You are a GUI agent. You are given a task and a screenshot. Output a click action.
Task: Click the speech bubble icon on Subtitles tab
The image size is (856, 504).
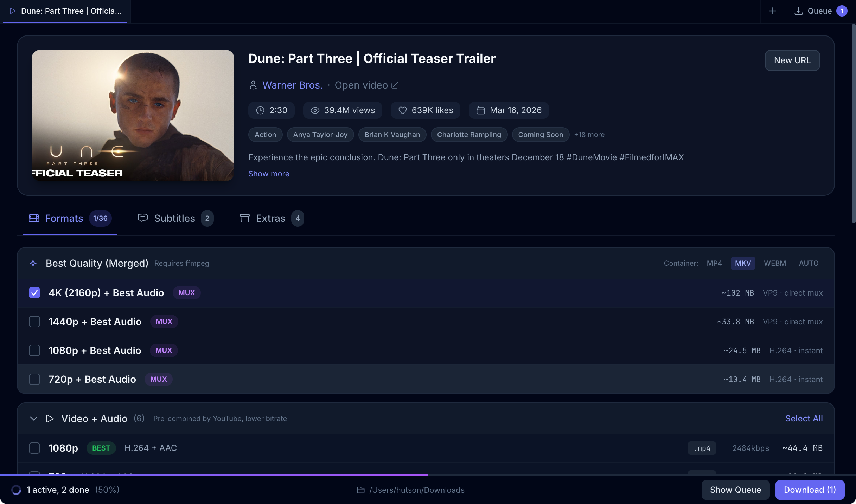[x=142, y=218]
